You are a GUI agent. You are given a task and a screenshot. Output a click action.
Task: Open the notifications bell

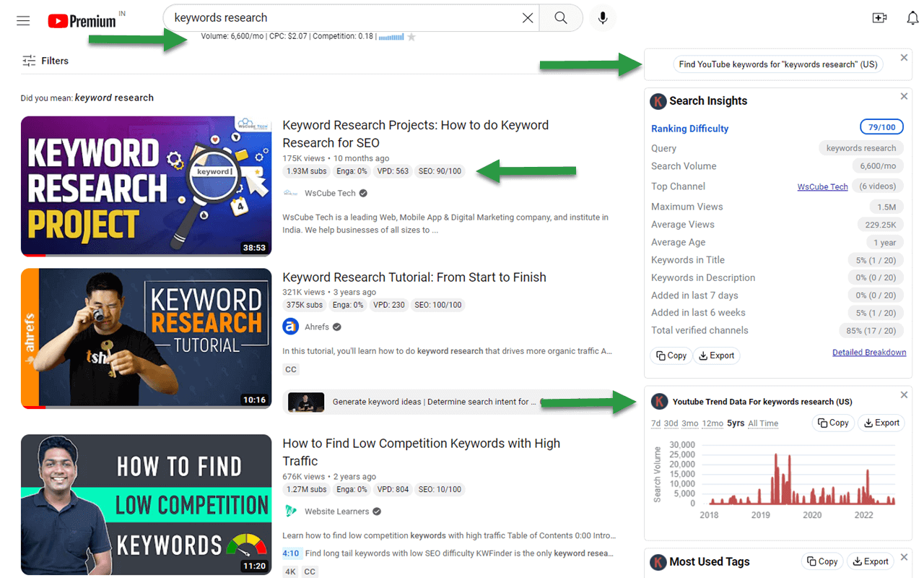(912, 18)
